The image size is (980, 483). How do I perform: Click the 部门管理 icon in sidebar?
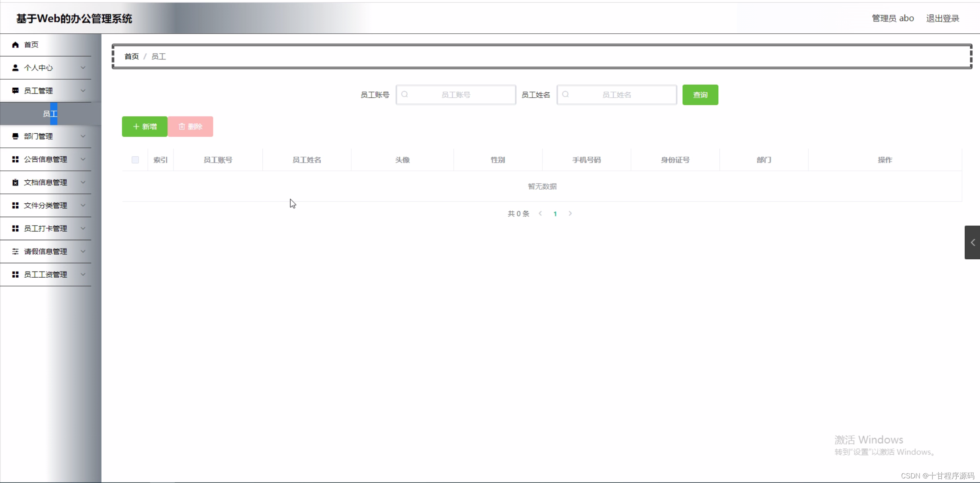15,136
